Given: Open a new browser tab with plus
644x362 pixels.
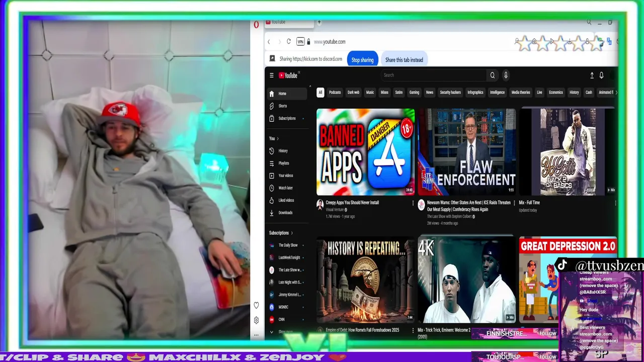Looking at the screenshot, I should click(319, 22).
